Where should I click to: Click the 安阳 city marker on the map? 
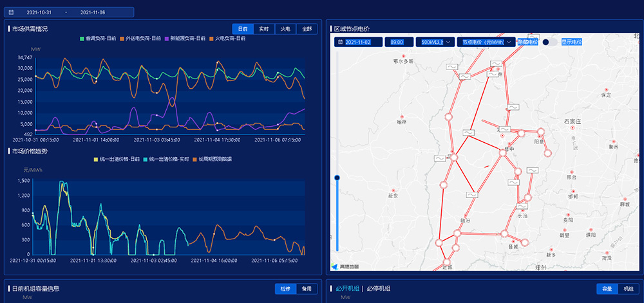568,215
